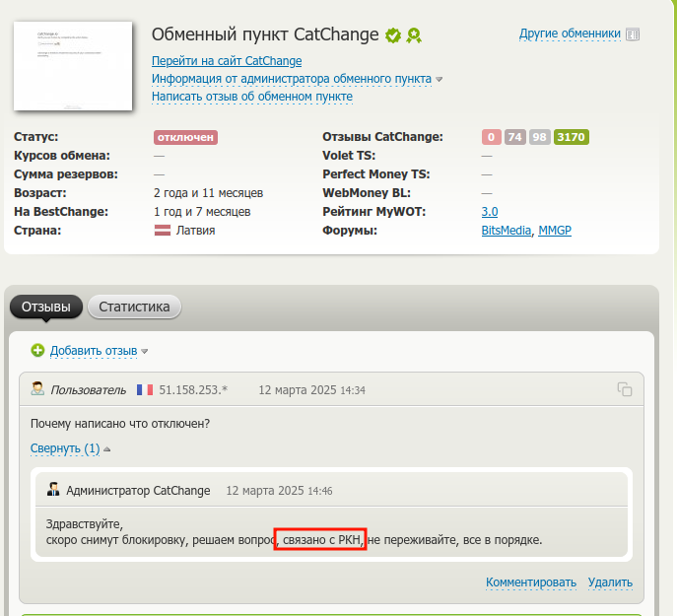The width and height of the screenshot is (677, 616).
Task: Click the administrator avatar icon
Action: pyautogui.click(x=53, y=490)
